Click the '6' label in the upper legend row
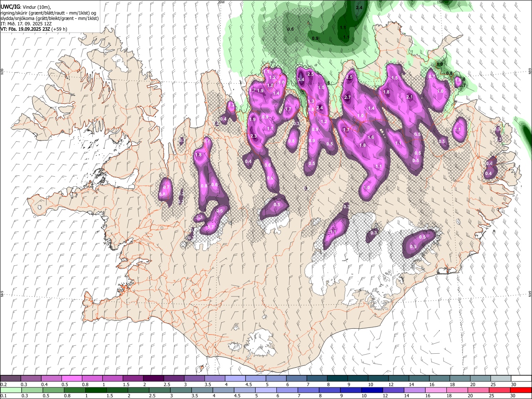The height and width of the screenshot is (399, 532). click(287, 384)
